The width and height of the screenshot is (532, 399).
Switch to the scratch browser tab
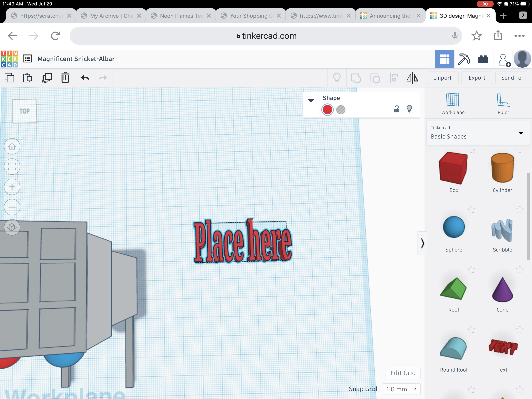(x=41, y=16)
